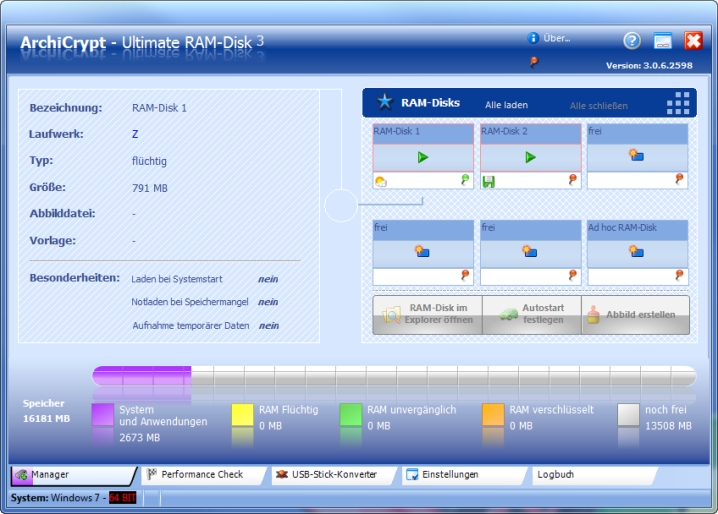Switch to the Performance Check tab

pos(201,474)
